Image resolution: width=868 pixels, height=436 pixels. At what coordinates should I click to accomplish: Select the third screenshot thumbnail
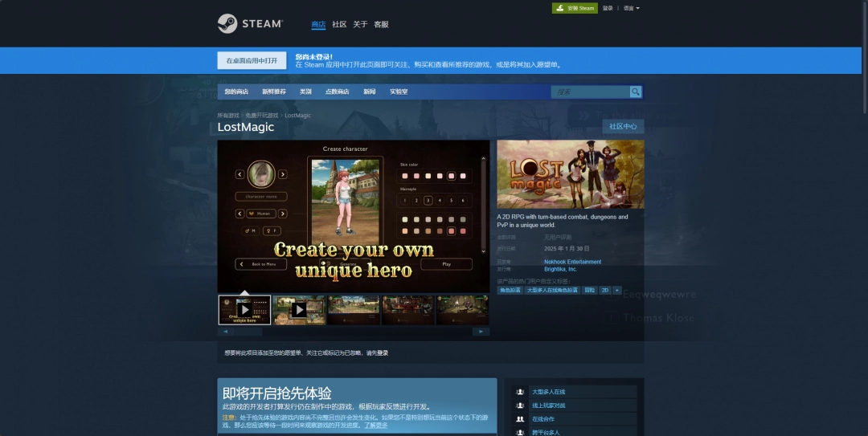pyautogui.click(x=354, y=310)
